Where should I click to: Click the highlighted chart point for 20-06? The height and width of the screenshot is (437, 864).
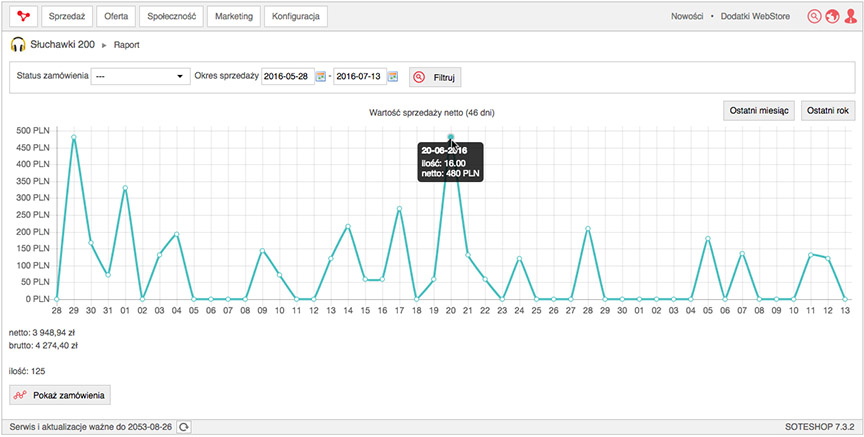click(x=451, y=137)
